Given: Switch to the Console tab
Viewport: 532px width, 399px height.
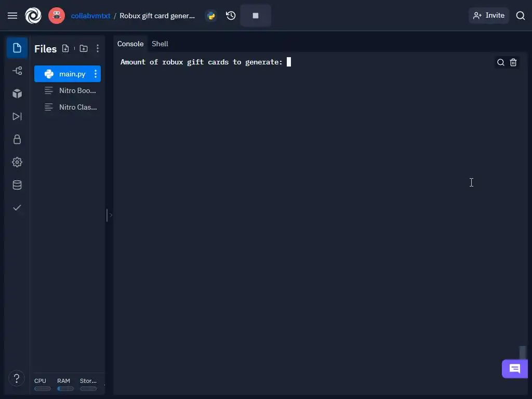Looking at the screenshot, I should (130, 44).
